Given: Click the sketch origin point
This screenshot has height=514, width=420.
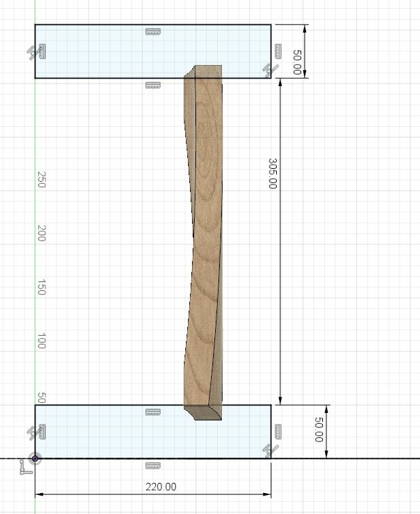Looking at the screenshot, I should (35, 458).
